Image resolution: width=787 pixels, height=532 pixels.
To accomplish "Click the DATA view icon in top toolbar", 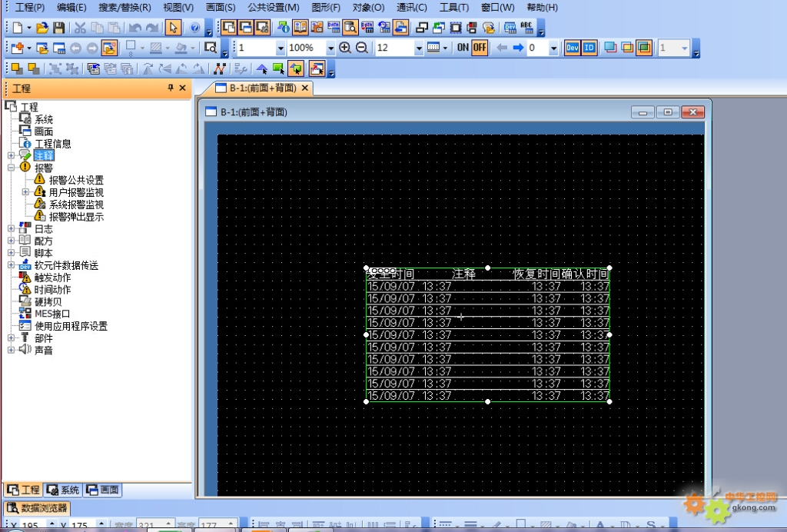I will 334,28.
